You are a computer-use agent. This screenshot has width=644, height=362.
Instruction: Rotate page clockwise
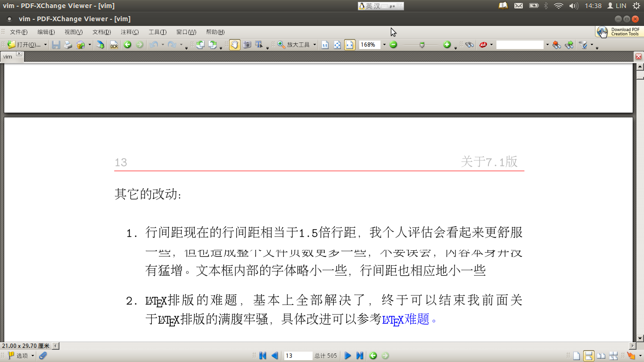pyautogui.click(x=213, y=45)
